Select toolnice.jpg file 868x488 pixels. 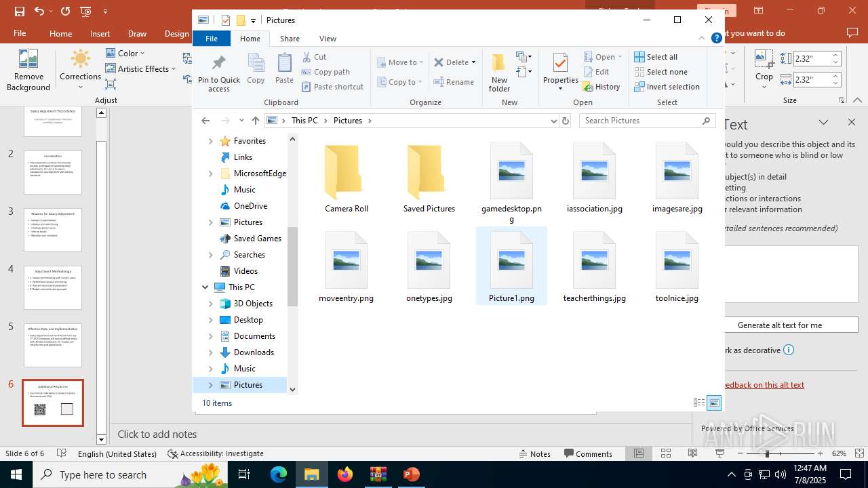pos(677,266)
